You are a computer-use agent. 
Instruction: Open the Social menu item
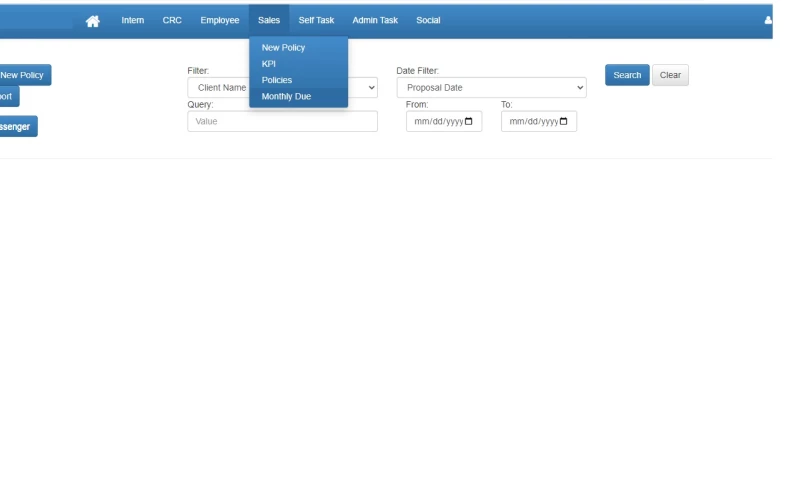[x=428, y=20]
